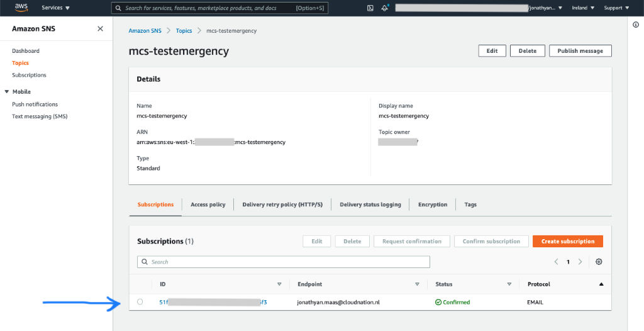Open Topics breadcrumb link
644x331 pixels.
click(x=184, y=31)
